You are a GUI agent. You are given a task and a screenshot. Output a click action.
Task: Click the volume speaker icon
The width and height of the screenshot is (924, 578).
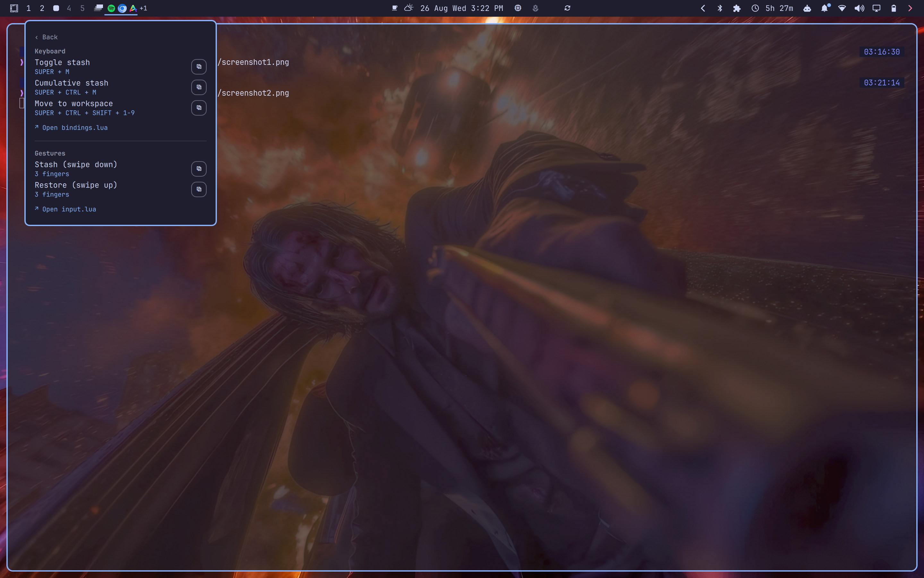point(860,8)
